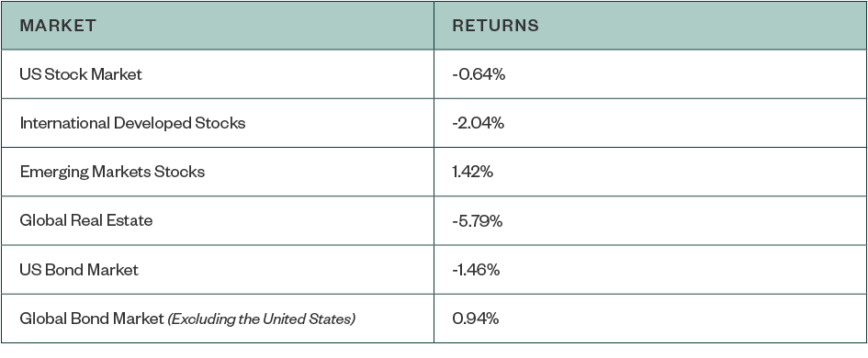Click the Emerging Markets Stocks label
The image size is (868, 358).
click(x=112, y=172)
